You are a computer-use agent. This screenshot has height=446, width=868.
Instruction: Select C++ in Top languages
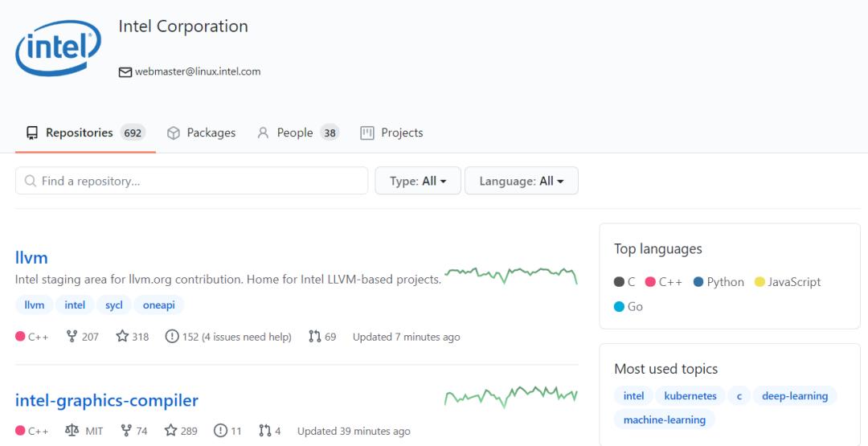(x=664, y=281)
